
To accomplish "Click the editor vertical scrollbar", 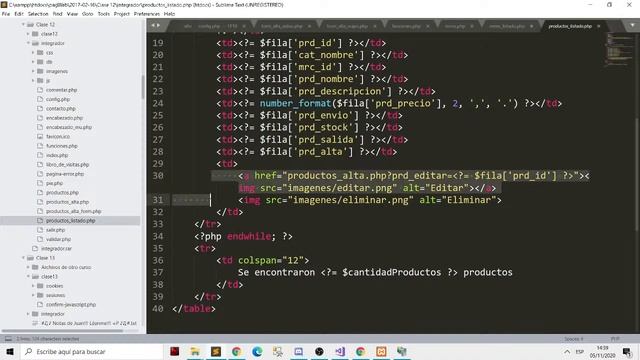I will [638, 176].
